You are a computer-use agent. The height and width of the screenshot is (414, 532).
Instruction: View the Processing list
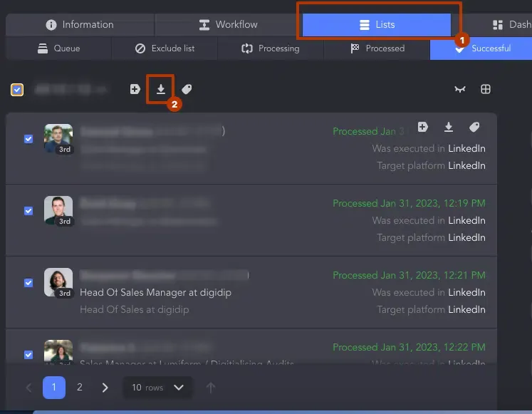pos(271,48)
